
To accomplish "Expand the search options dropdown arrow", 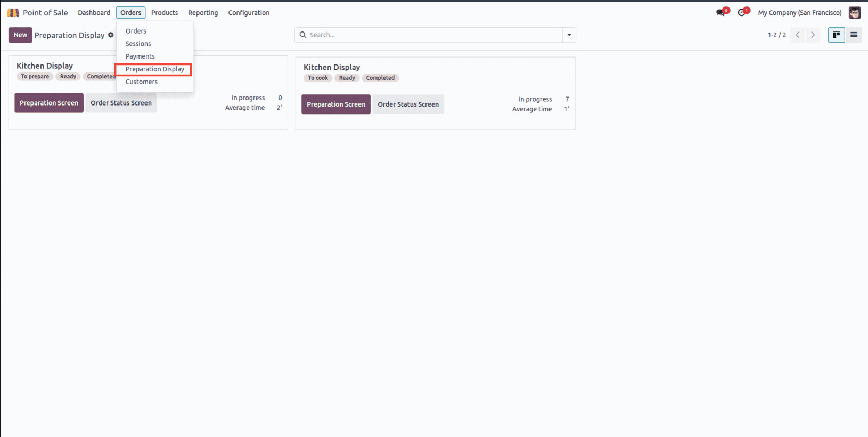I will click(569, 35).
